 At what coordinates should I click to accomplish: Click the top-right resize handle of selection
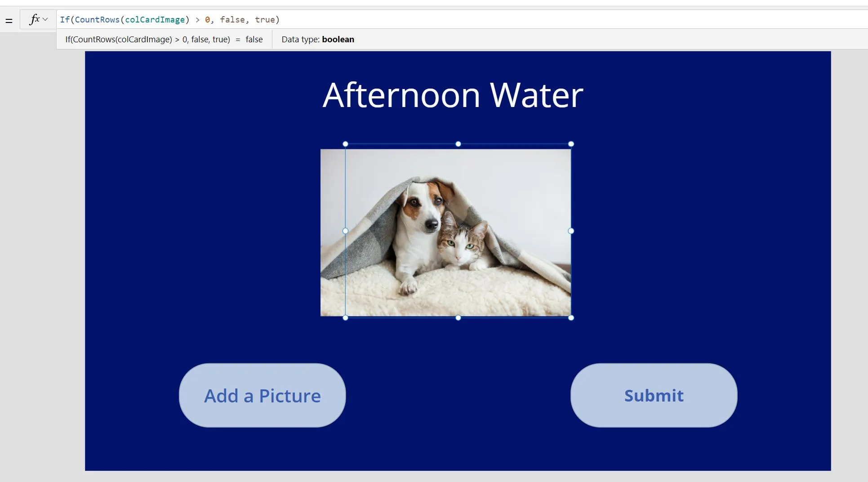(571, 144)
